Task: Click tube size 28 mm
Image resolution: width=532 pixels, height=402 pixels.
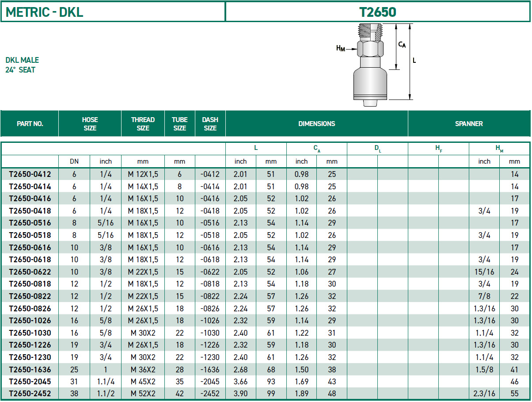Action: [179, 369]
